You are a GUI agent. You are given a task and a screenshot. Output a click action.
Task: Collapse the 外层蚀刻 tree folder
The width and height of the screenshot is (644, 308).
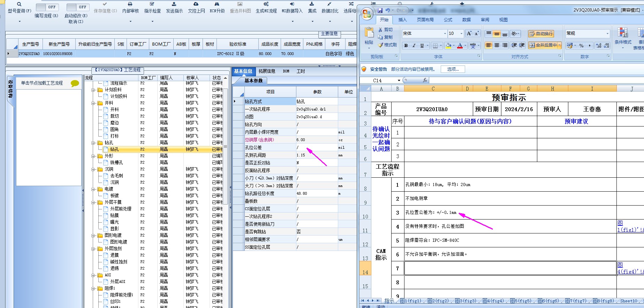click(x=93, y=249)
